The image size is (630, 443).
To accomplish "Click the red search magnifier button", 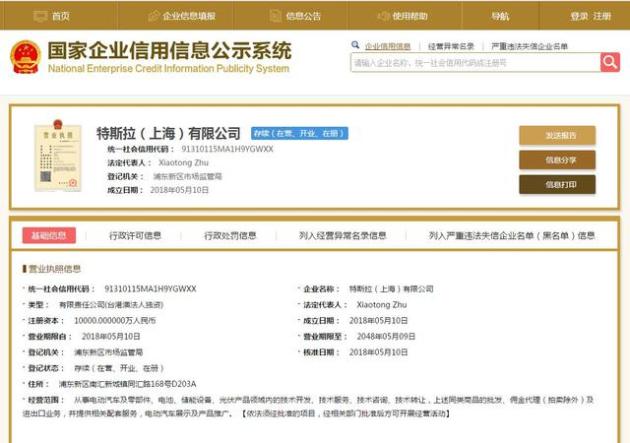I will pos(610,62).
